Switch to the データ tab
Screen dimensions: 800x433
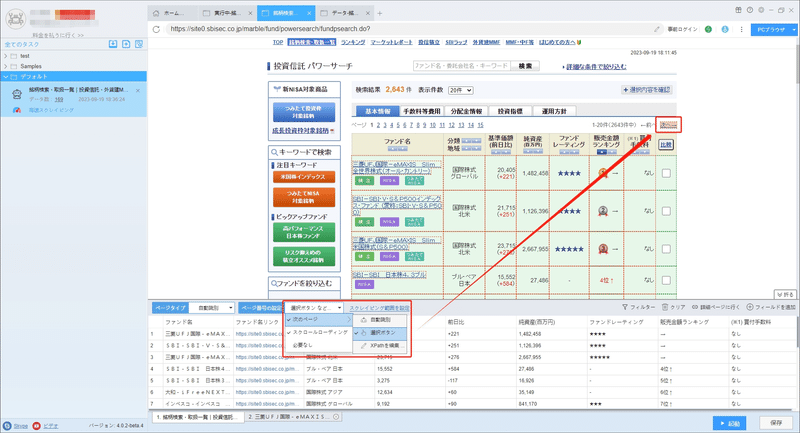click(344, 13)
